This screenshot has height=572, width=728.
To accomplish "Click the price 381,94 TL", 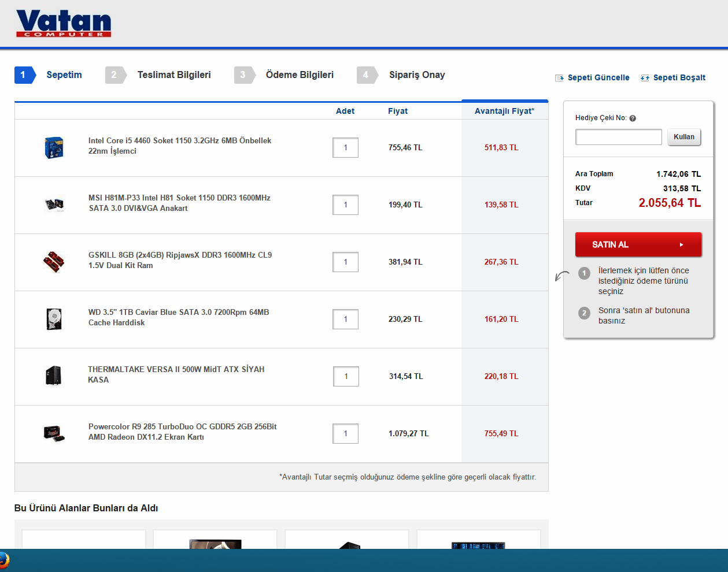I will pos(405,262).
